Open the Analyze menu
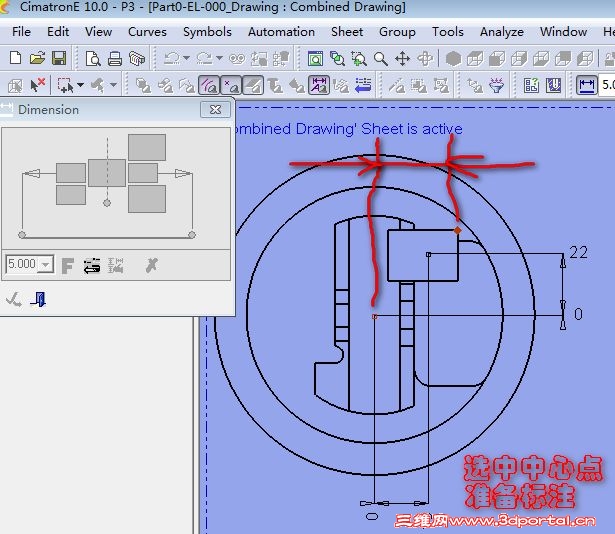Viewport: 615px width, 534px height. click(502, 32)
